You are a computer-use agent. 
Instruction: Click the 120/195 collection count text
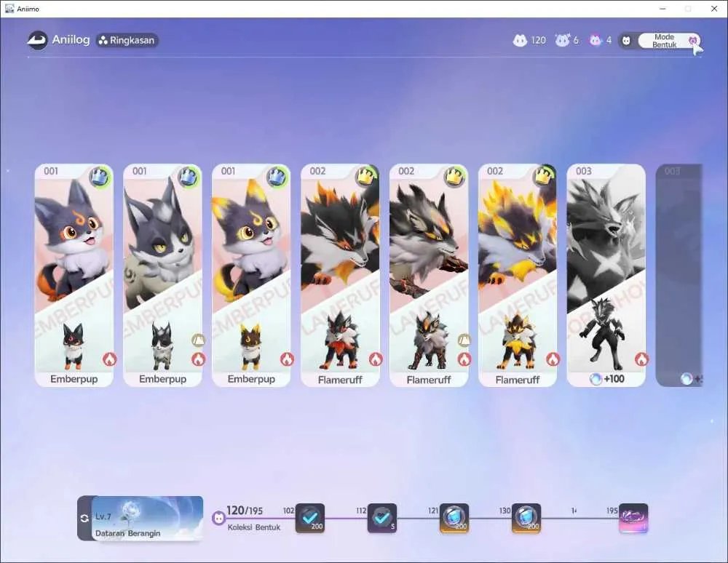point(245,511)
